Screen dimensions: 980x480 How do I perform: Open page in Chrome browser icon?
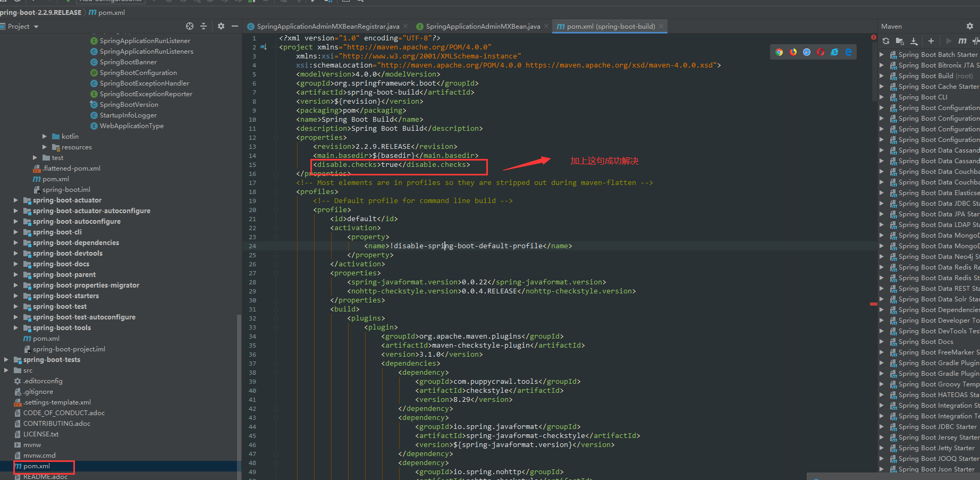779,52
